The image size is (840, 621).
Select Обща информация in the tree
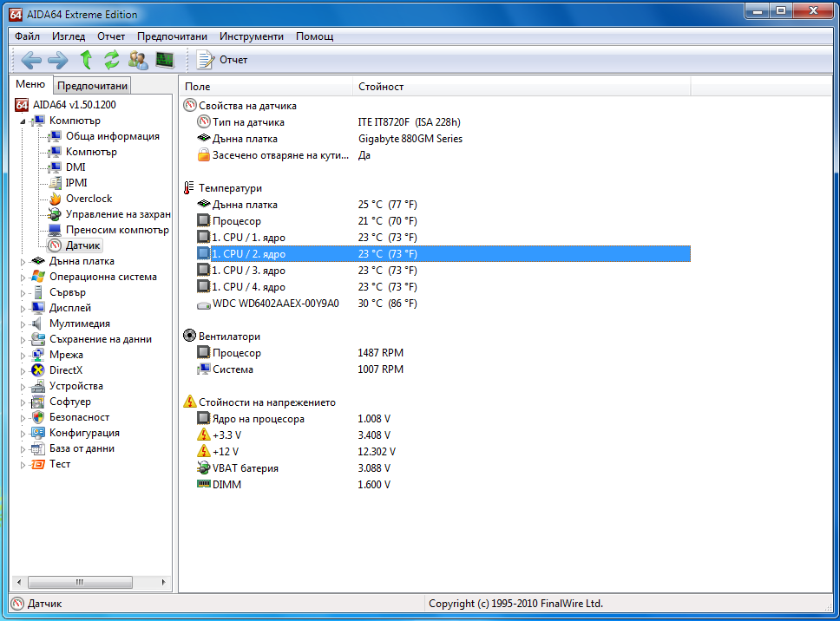113,136
